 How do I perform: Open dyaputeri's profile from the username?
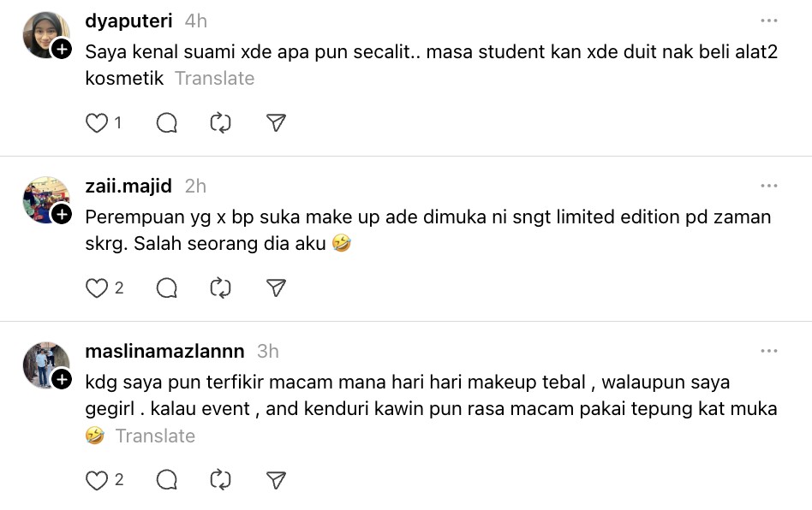[x=128, y=21]
